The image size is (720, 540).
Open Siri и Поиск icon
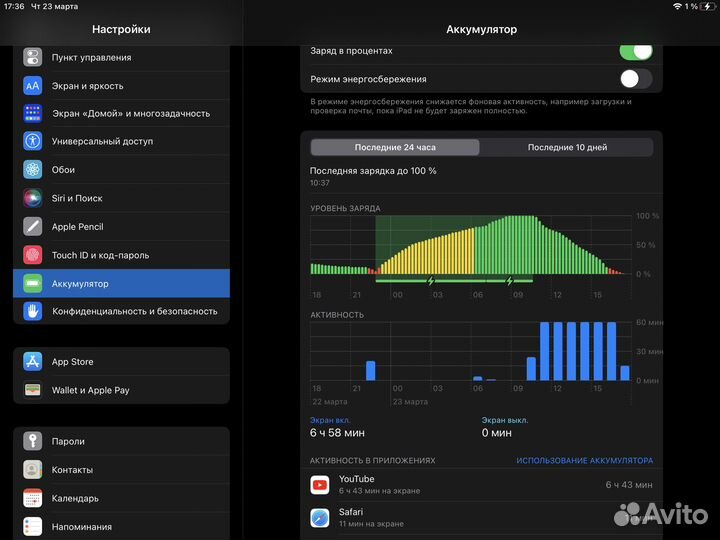pyautogui.click(x=33, y=198)
